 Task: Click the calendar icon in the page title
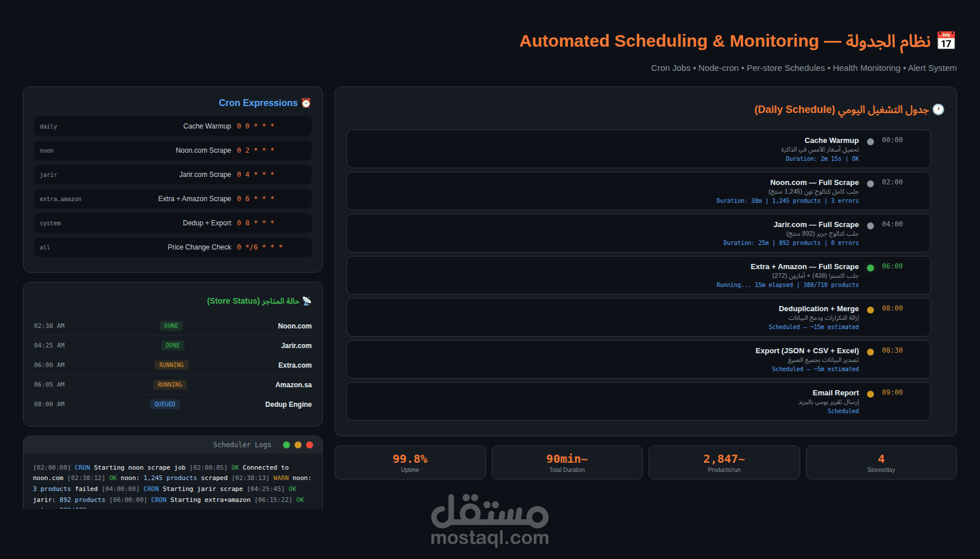946,40
